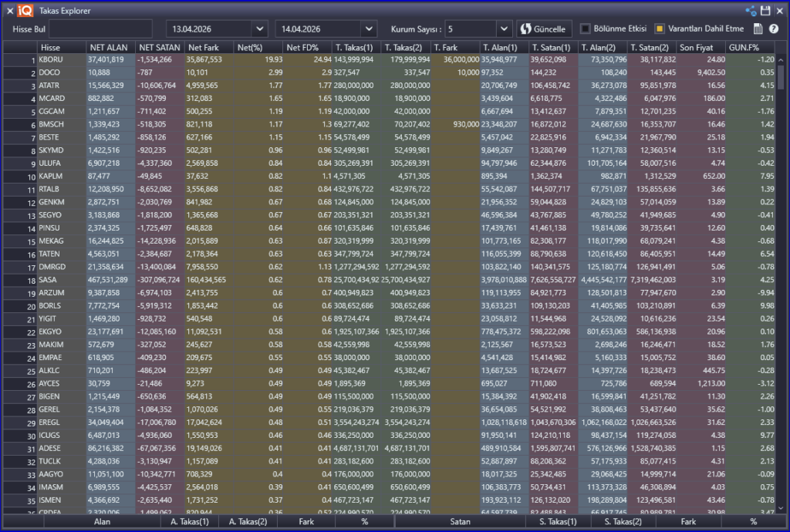
Task: Open the help question mark icon
Action: 774,29
